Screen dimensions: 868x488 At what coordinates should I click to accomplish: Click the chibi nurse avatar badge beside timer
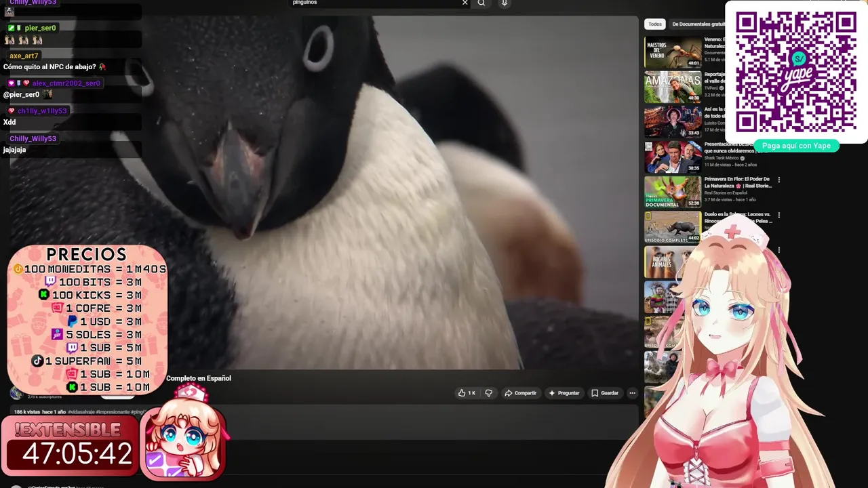point(183,434)
